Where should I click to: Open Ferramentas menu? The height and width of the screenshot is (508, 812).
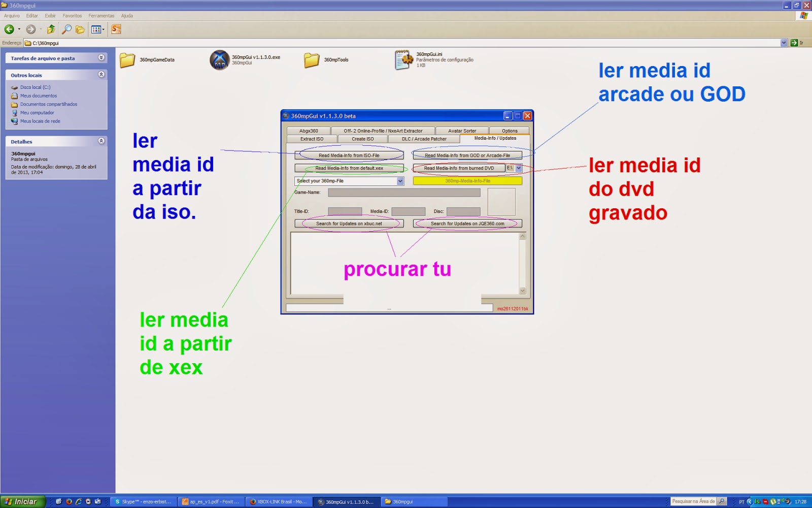[101, 16]
